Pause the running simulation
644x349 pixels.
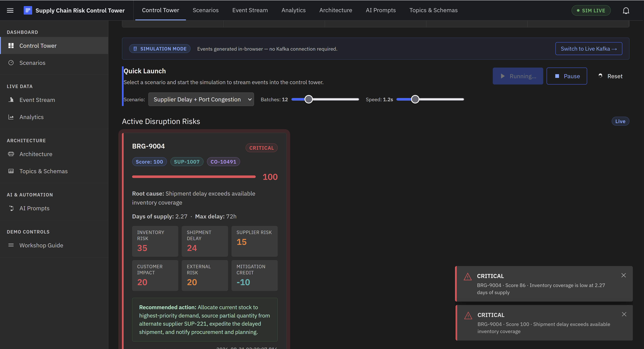566,76
